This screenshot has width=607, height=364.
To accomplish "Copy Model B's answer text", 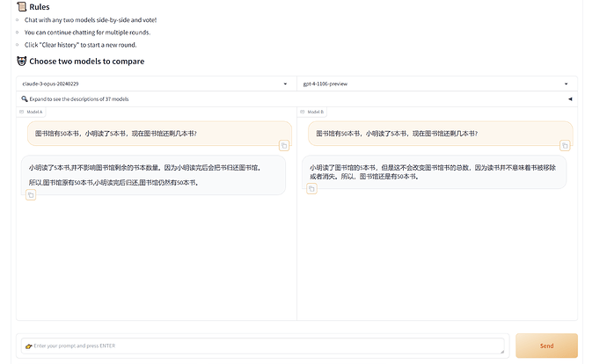I will pyautogui.click(x=311, y=189).
